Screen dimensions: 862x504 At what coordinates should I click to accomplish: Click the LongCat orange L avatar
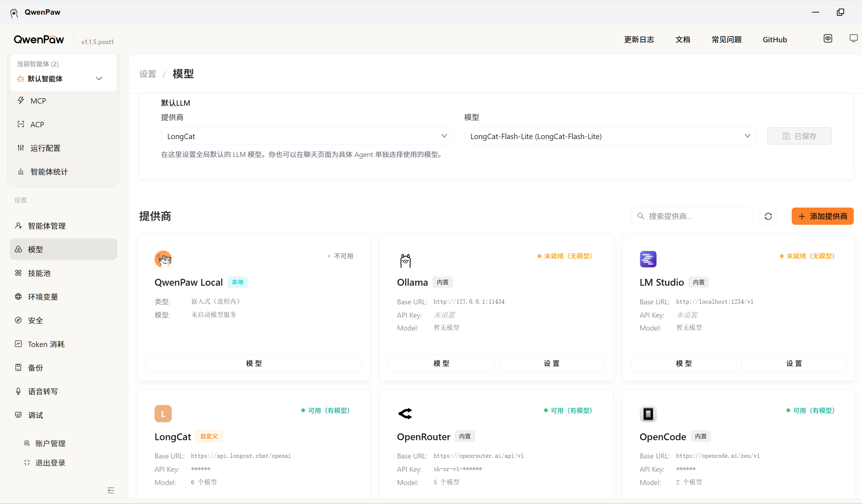[163, 414]
